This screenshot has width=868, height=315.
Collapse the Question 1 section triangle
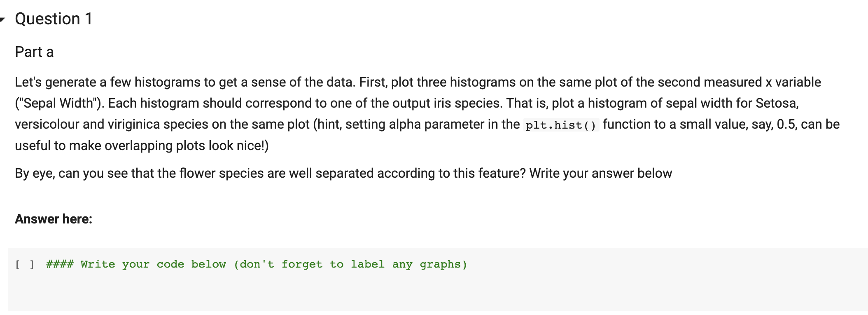2,19
